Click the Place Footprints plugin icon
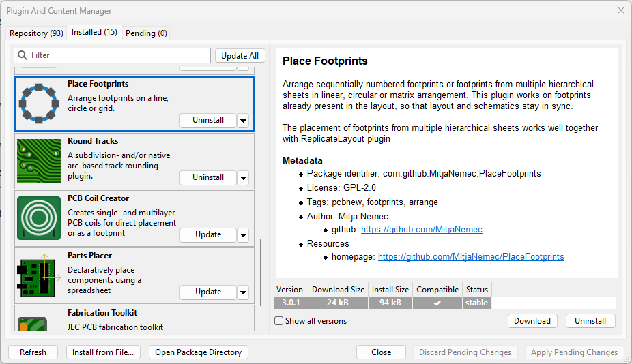 pos(40,104)
